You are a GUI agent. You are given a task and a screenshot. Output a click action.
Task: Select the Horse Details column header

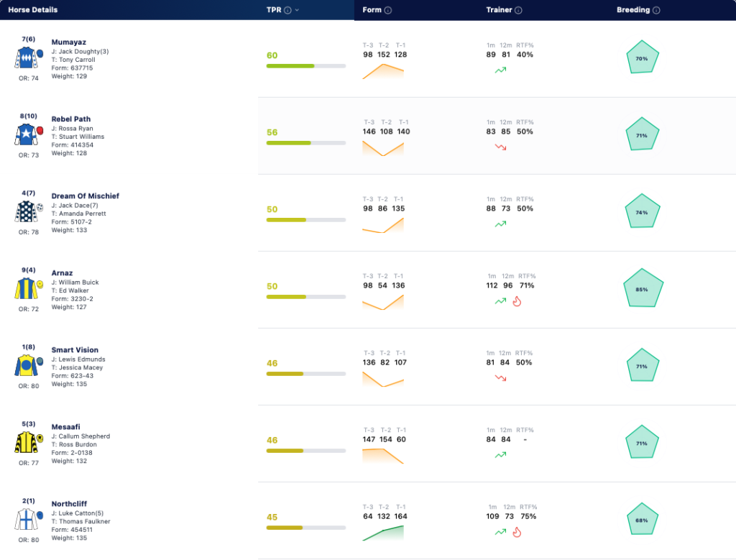coord(33,10)
